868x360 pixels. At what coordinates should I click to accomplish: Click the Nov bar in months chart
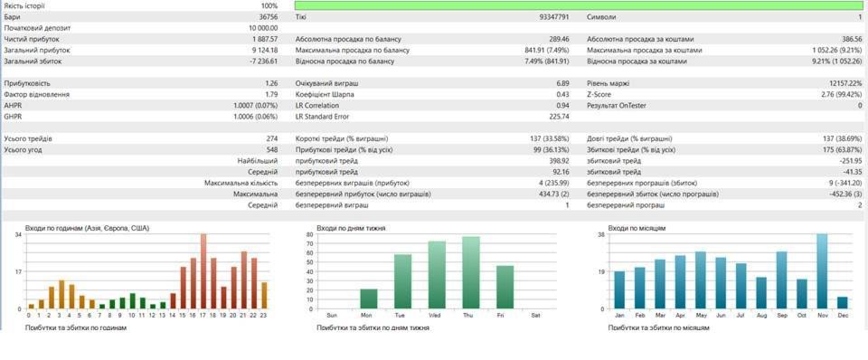point(822,271)
